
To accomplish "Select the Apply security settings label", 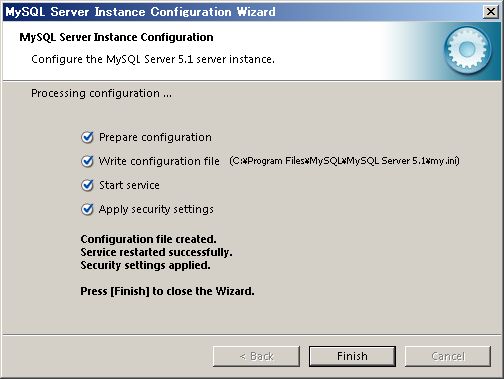I will pos(156,209).
